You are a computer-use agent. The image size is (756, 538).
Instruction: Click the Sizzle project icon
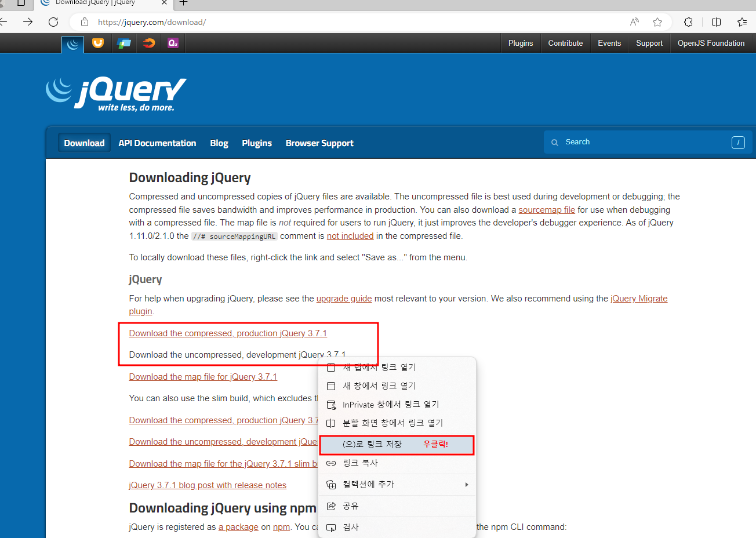point(149,43)
